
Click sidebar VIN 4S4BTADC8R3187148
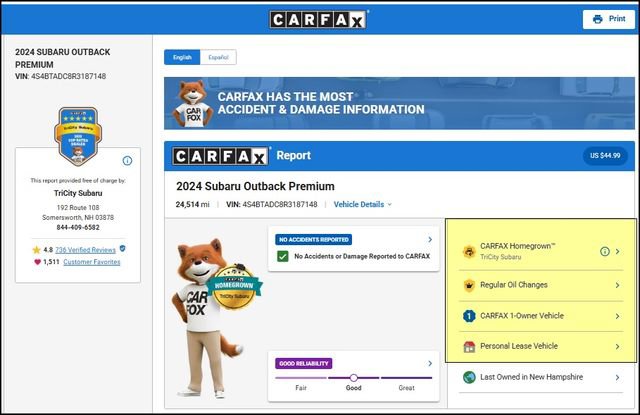pos(60,76)
